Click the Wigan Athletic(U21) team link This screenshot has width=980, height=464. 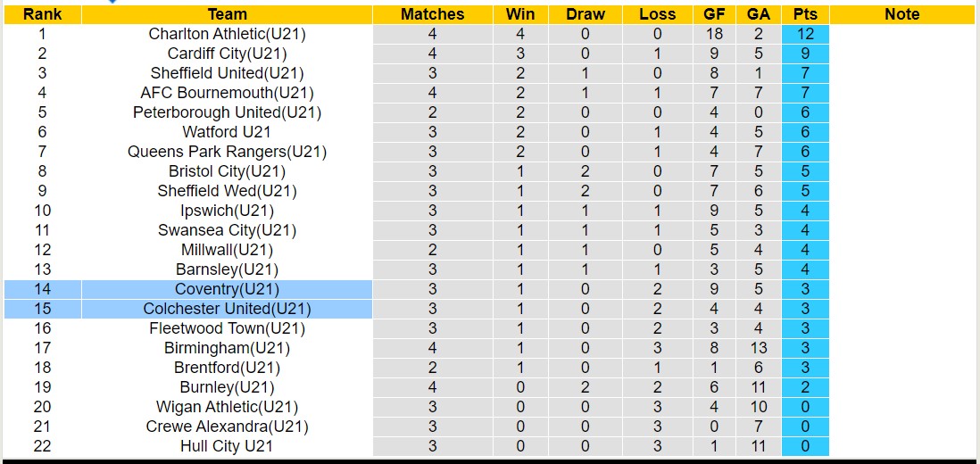pos(227,407)
